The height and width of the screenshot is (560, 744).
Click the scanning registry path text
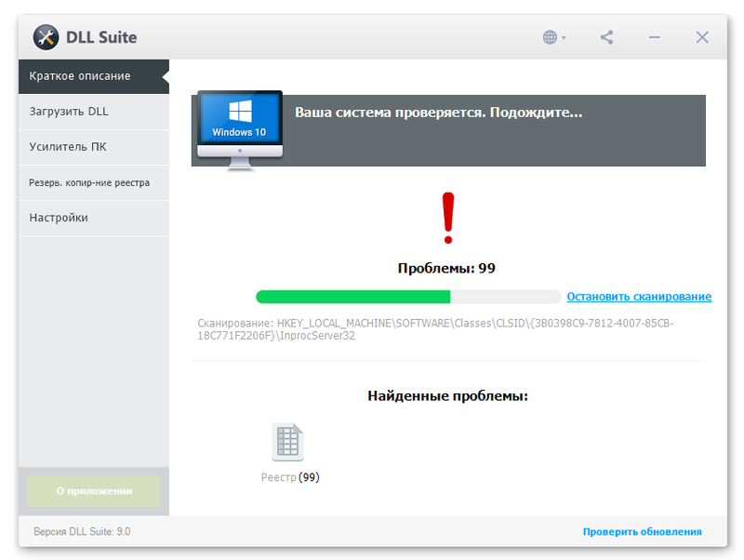tap(435, 329)
